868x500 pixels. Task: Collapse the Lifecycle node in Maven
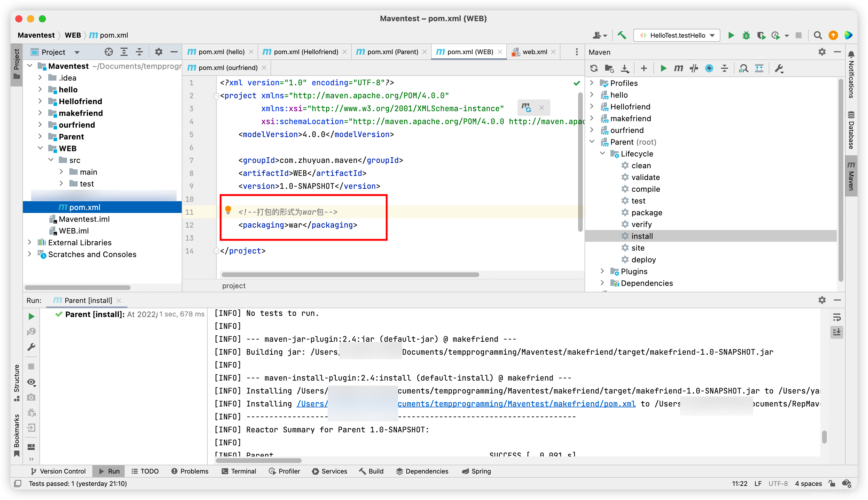click(x=603, y=153)
